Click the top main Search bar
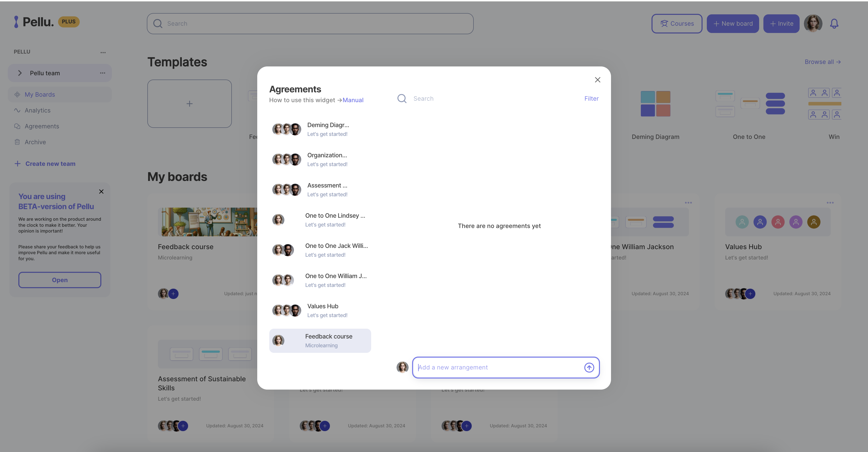Viewport: 868px width, 452px height. click(310, 24)
